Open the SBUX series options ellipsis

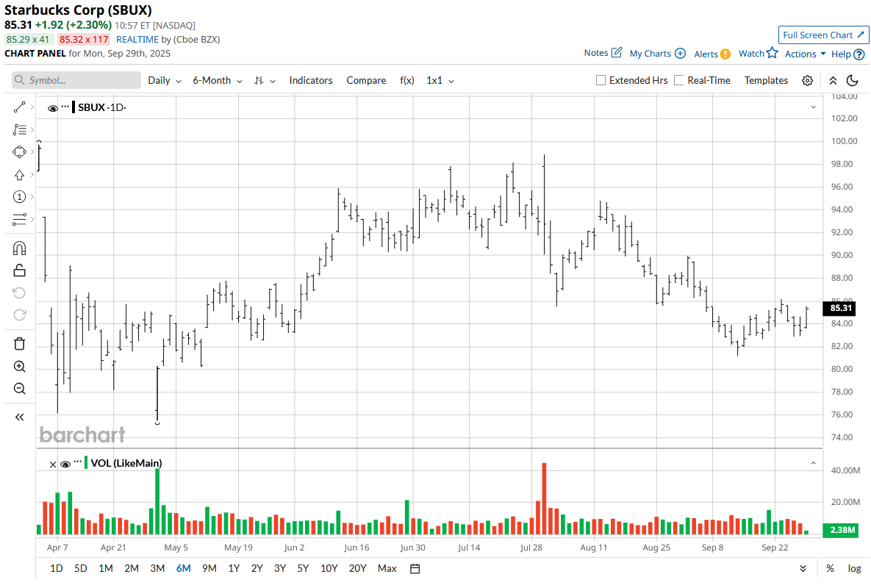[65, 107]
